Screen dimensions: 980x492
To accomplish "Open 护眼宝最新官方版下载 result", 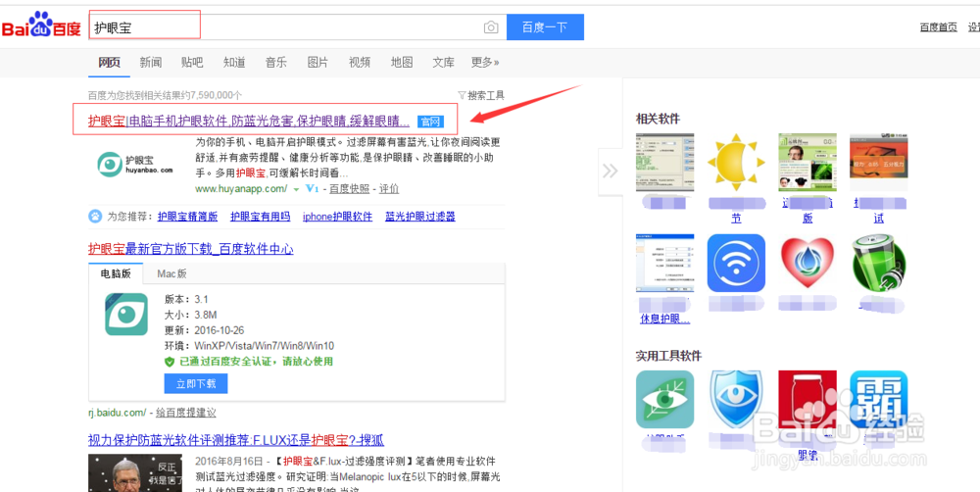I will click(191, 249).
